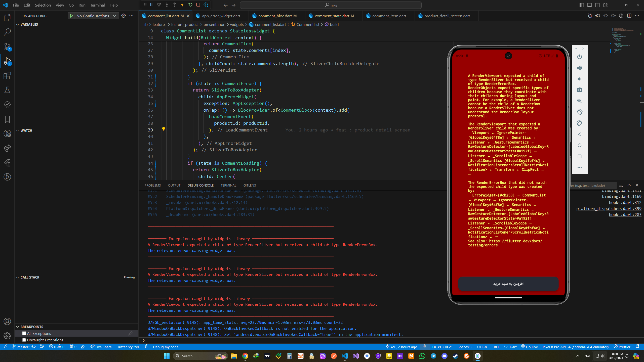
Task: Open the Bookmarks view in activity bar
Action: 7,119
